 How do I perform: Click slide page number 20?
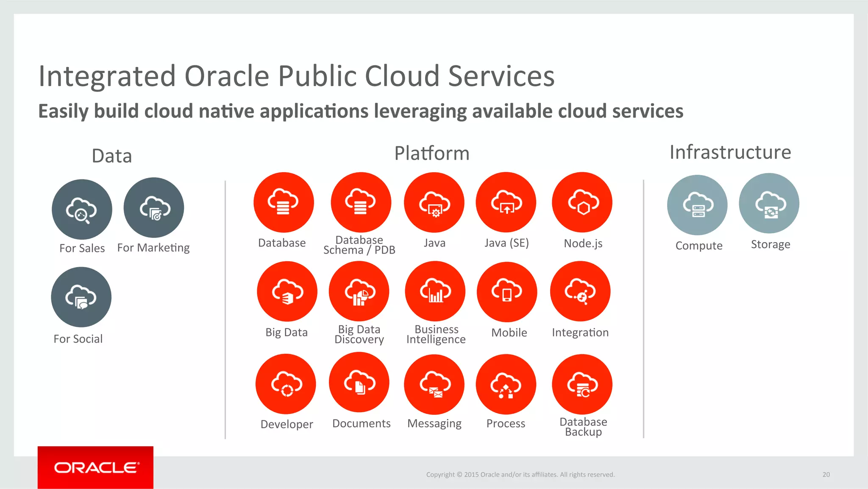pos(826,475)
